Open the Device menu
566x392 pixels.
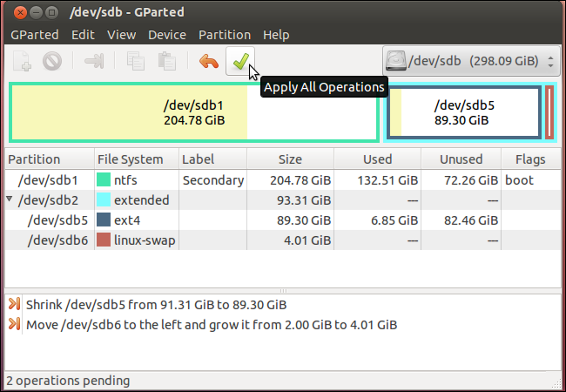point(167,35)
